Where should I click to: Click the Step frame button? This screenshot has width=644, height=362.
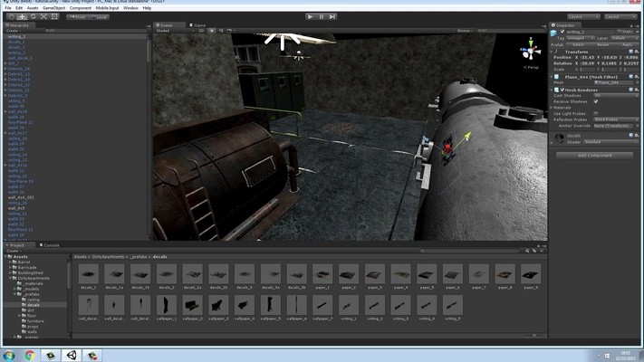332,17
